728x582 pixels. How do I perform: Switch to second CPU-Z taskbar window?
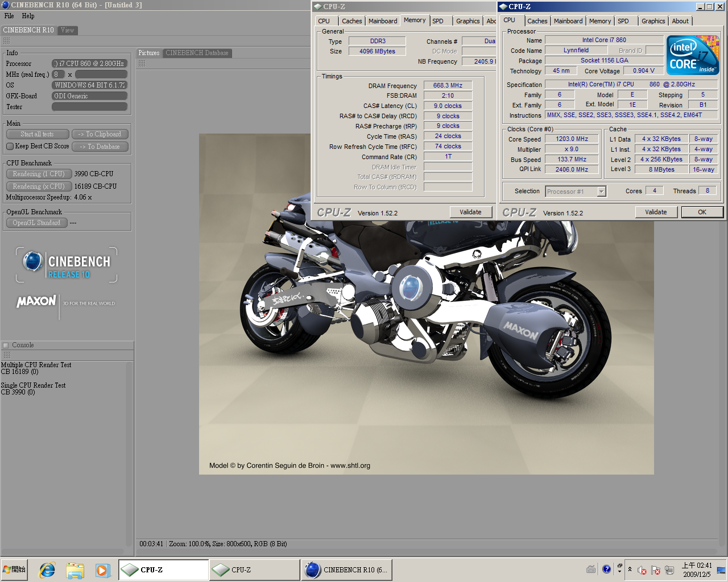pyautogui.click(x=254, y=569)
